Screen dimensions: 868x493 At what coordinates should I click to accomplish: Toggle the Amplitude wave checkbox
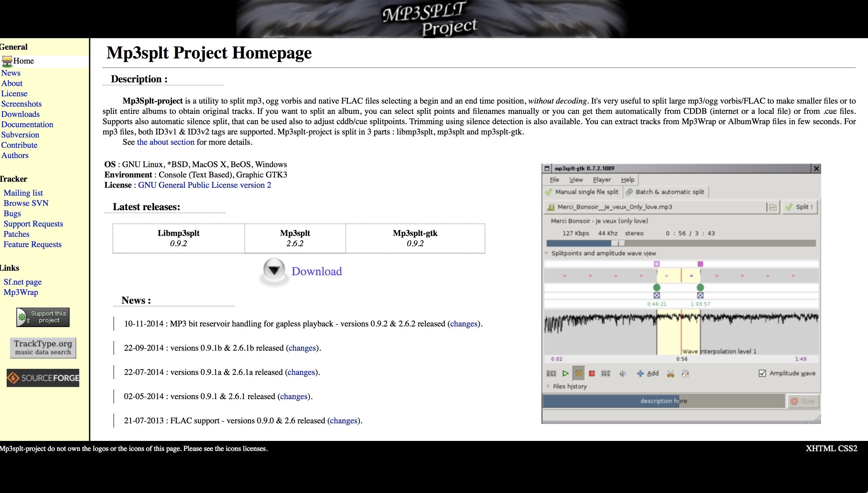[x=762, y=373]
